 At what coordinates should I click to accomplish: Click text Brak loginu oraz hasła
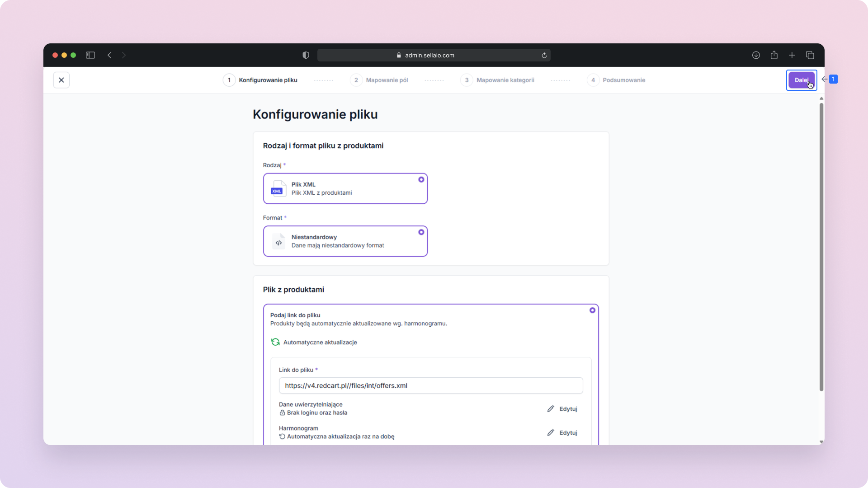pyautogui.click(x=317, y=413)
